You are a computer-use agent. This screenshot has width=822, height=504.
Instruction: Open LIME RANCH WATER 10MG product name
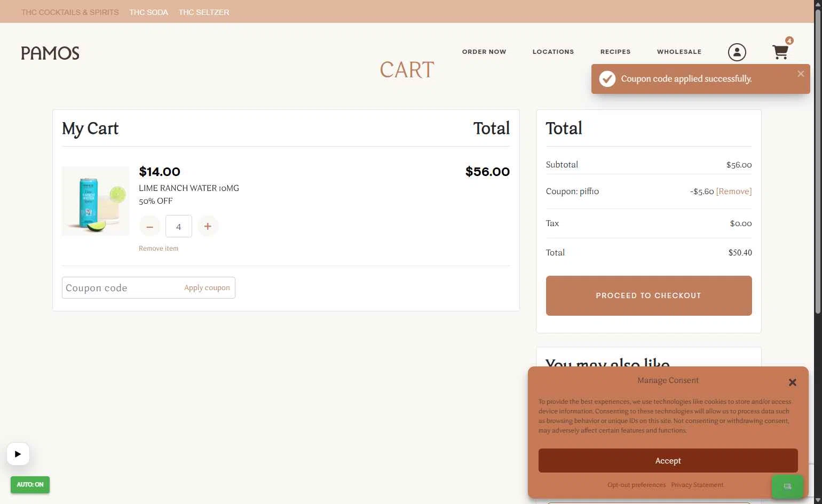189,188
